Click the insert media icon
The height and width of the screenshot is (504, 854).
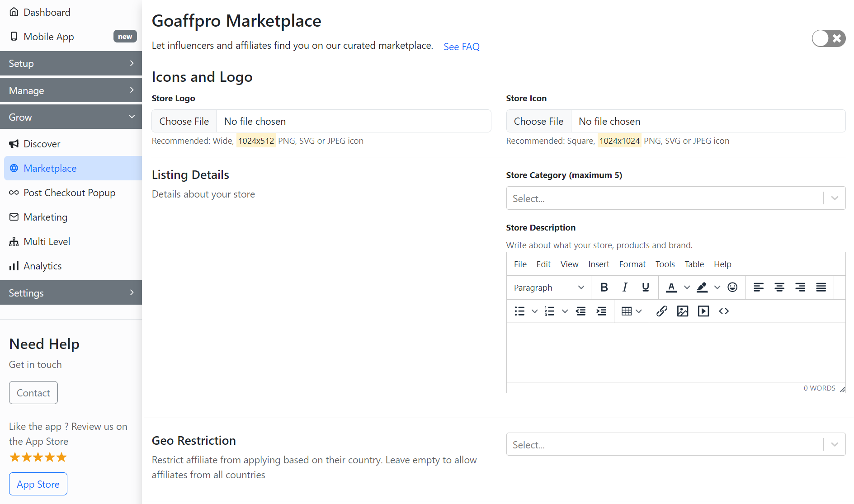pyautogui.click(x=703, y=311)
